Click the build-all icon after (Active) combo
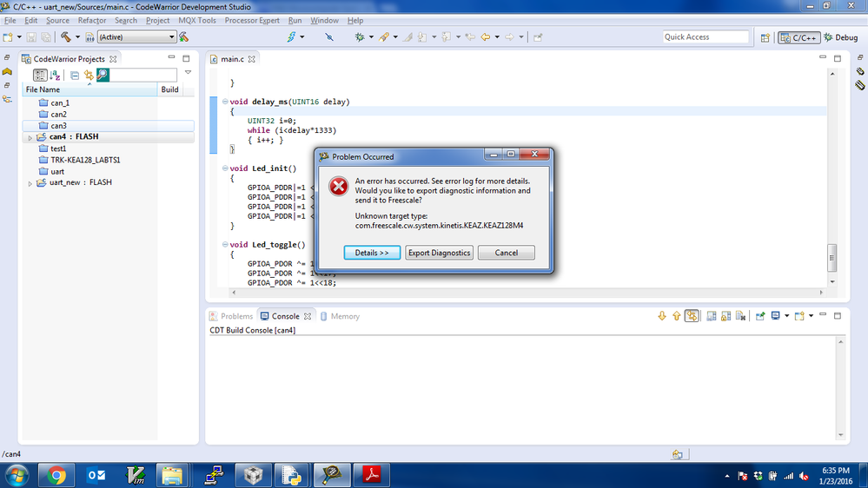Viewport: 868px width, 488px height. click(x=184, y=37)
